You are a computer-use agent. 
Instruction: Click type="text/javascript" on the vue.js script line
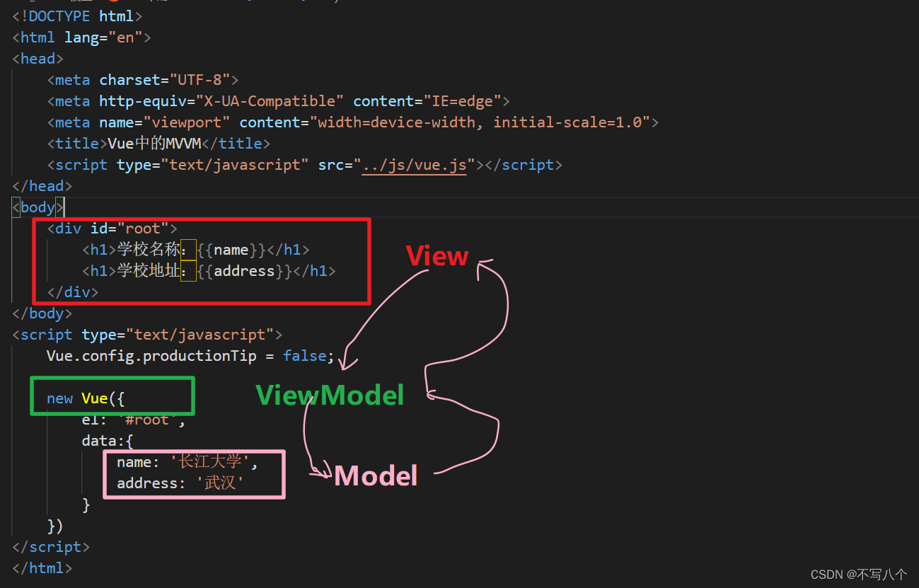pos(212,165)
